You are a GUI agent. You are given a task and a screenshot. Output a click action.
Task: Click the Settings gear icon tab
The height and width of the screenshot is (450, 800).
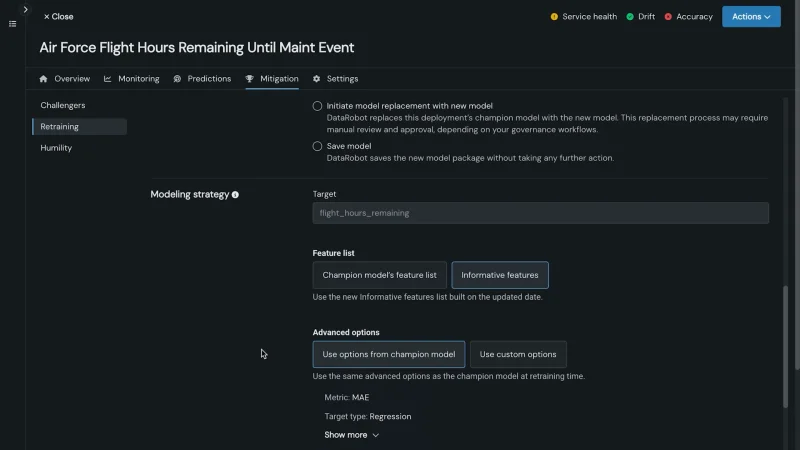(x=317, y=79)
